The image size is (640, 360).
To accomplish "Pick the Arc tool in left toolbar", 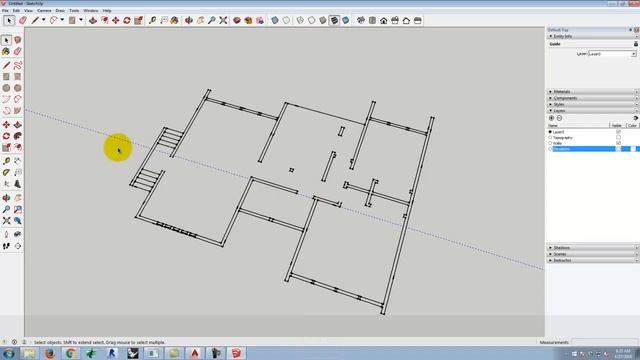I will coord(6,99).
